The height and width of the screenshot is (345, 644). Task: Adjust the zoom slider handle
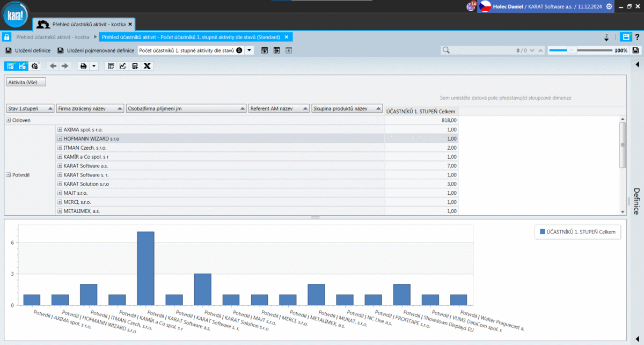pyautogui.click(x=572, y=50)
